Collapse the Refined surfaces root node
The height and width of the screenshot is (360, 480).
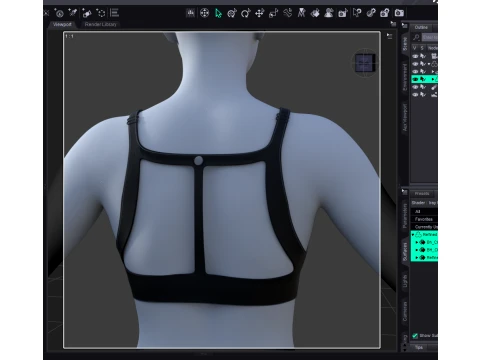pyautogui.click(x=413, y=235)
